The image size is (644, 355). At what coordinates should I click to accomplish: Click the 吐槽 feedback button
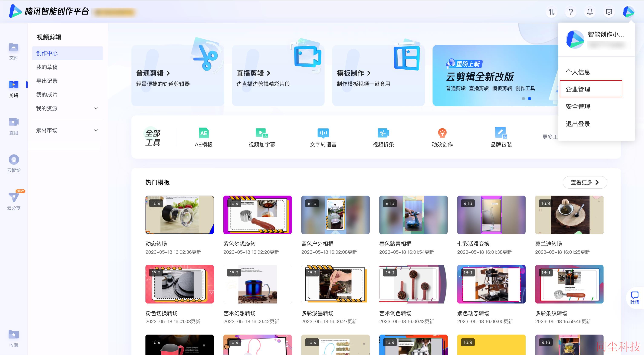click(634, 298)
